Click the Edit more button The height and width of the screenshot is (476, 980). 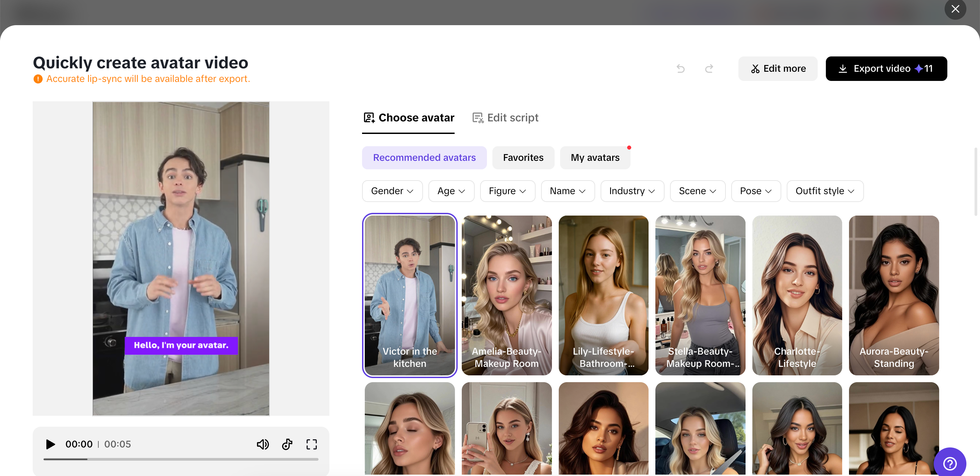778,68
